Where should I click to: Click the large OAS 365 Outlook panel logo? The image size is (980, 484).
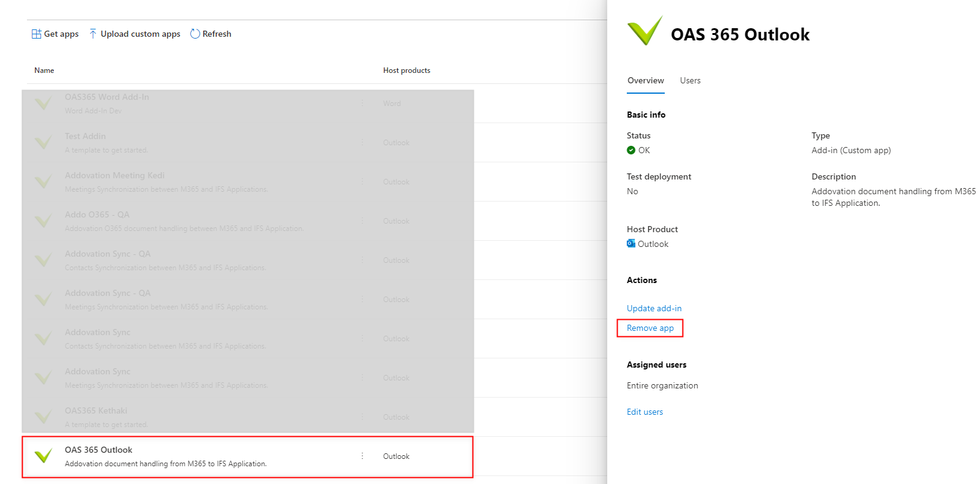coord(645,31)
